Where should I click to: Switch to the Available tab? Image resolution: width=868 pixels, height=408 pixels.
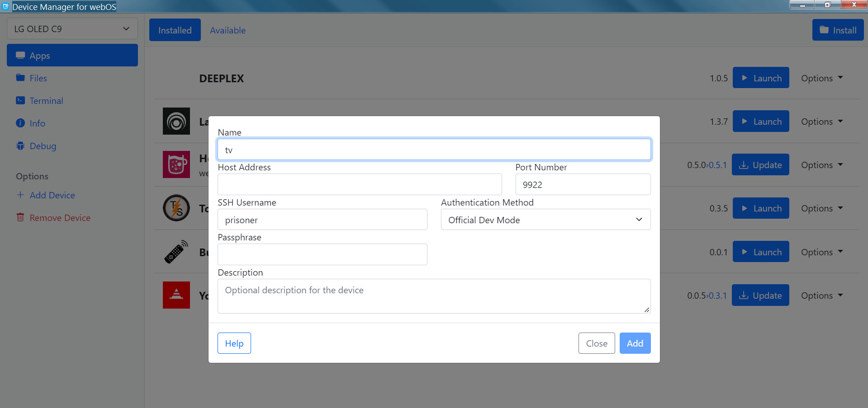click(228, 30)
